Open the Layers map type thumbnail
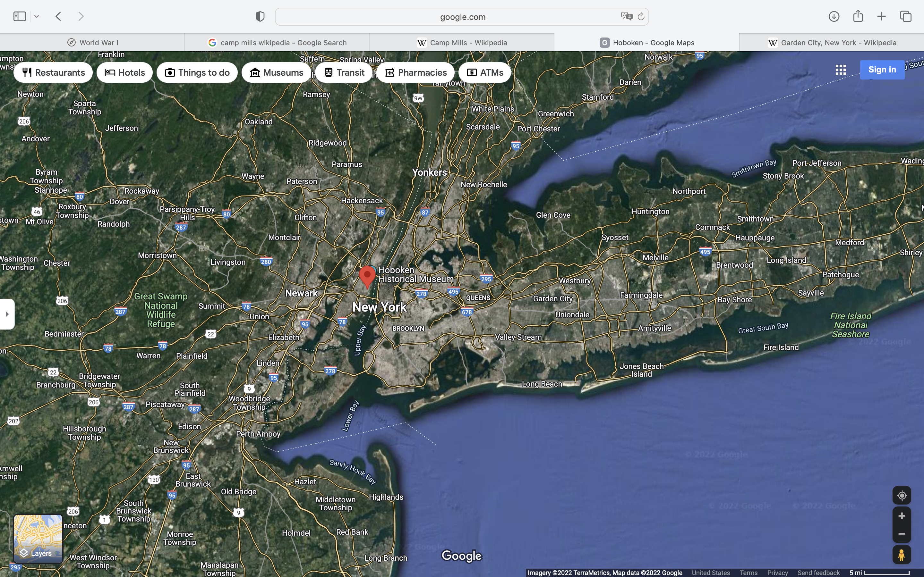Screen dimensions: 924x577 pyautogui.click(x=38, y=539)
